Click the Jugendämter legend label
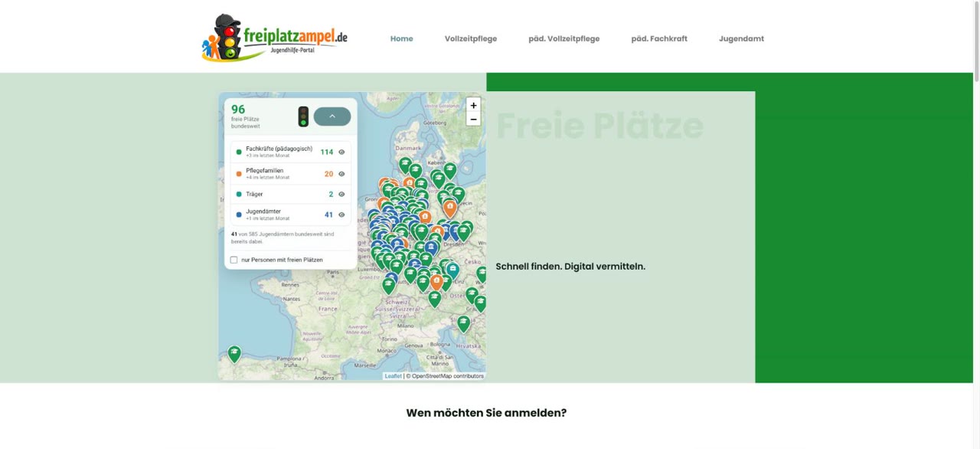The image size is (980, 449). click(263, 211)
